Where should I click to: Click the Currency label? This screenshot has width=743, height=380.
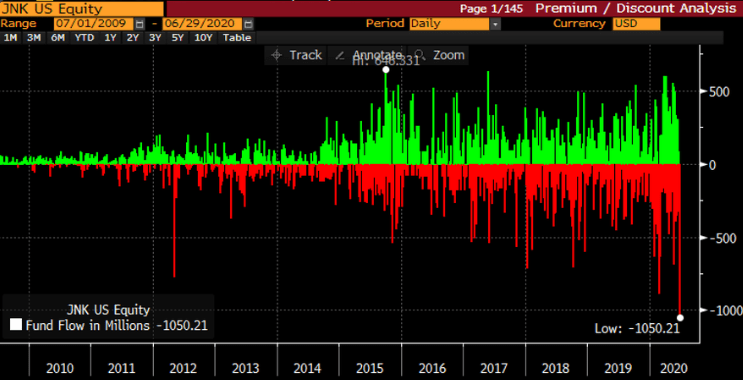579,24
